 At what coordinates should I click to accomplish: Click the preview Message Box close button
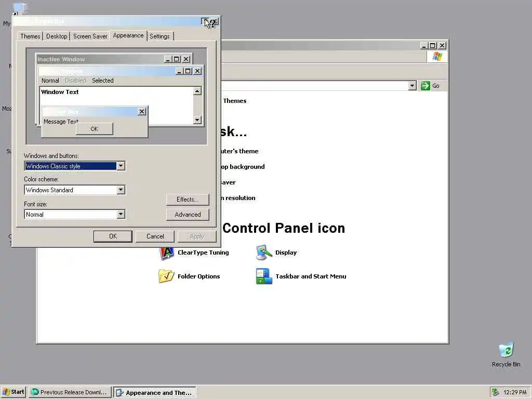coord(142,112)
